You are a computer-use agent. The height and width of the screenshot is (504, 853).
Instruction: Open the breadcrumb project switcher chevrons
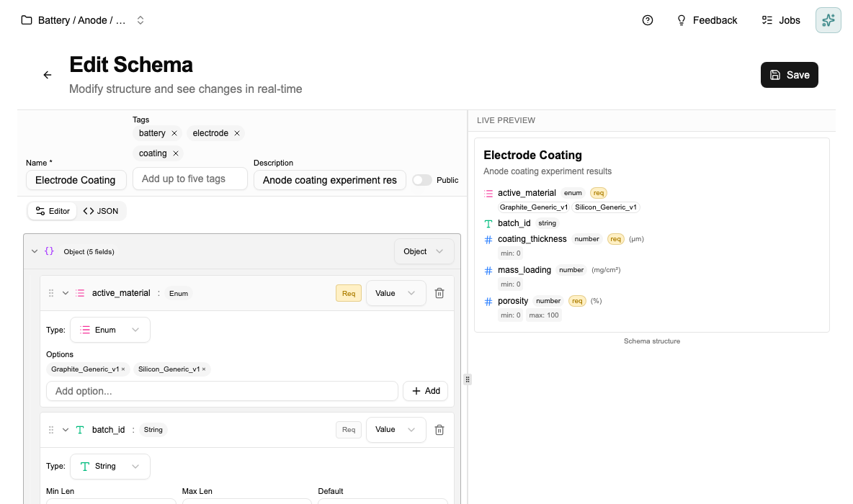pyautogui.click(x=140, y=20)
